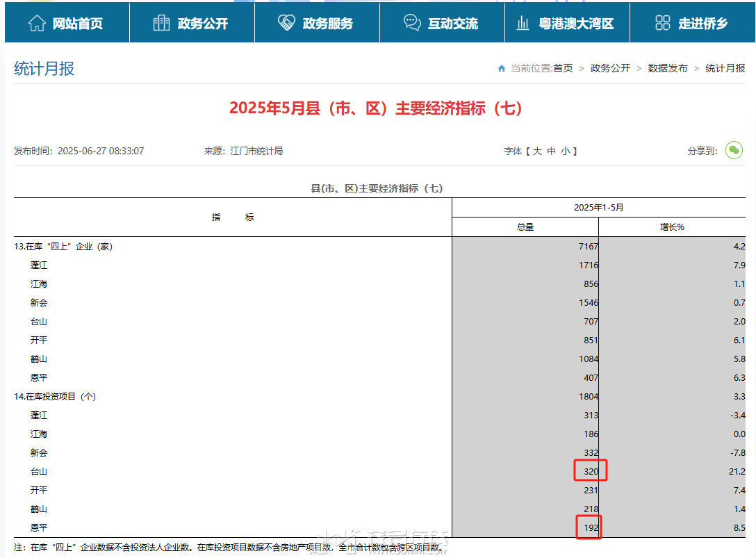
Task: Click the red title 2025年5月县（市、区）主要经济指标（七）
Action: click(x=376, y=108)
